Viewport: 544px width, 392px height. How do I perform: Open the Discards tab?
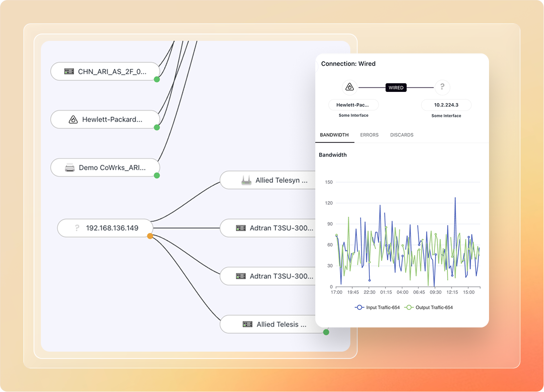(x=401, y=135)
